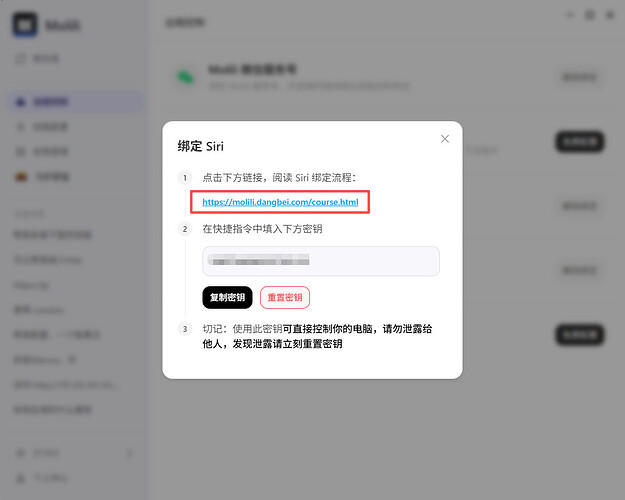Click the secret key input field
Image resolution: width=625 pixels, height=500 pixels.
[x=321, y=261]
